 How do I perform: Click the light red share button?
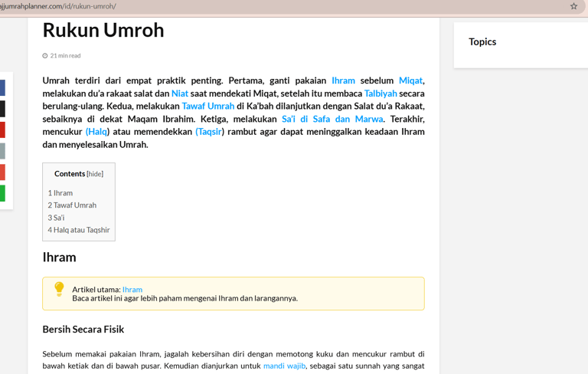pos(2,172)
